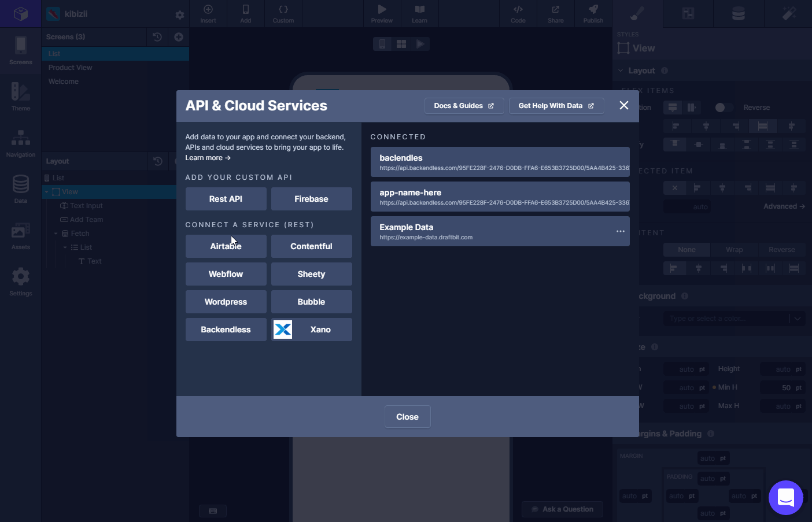Open Docs & Guides link
The image size is (812, 522).
pos(464,106)
